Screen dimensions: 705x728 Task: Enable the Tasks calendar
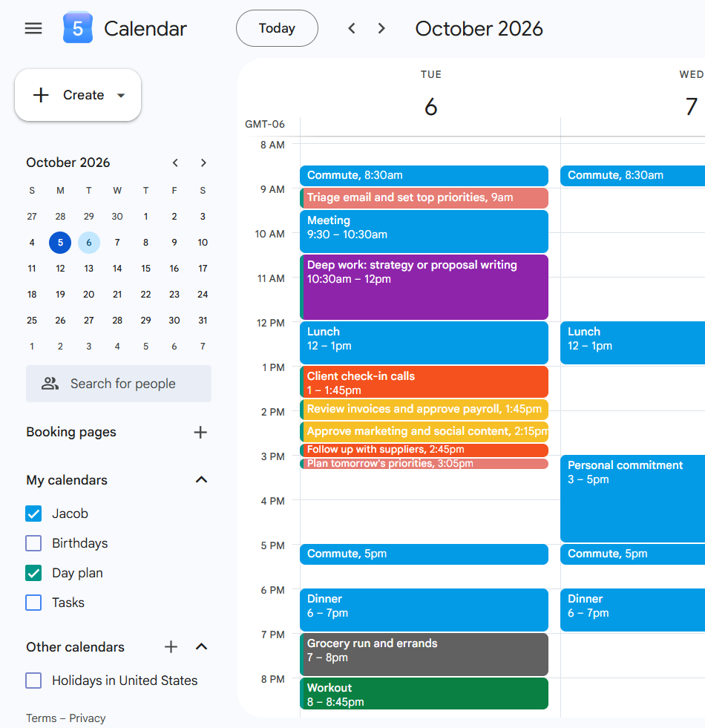coord(33,603)
